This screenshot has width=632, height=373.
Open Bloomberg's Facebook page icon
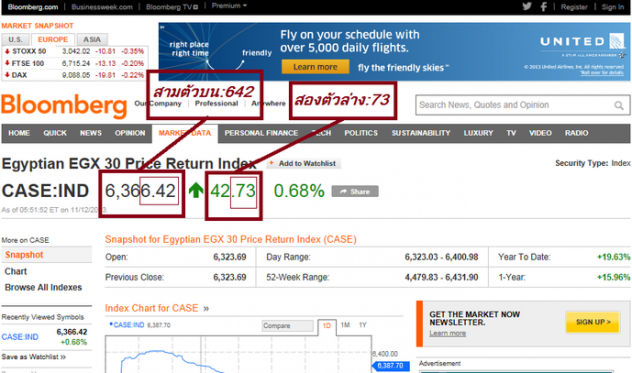click(544, 6)
